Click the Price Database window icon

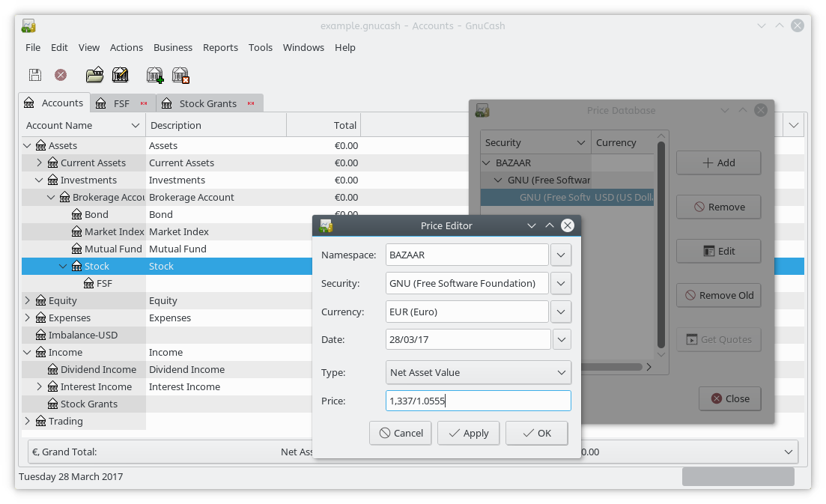click(482, 110)
